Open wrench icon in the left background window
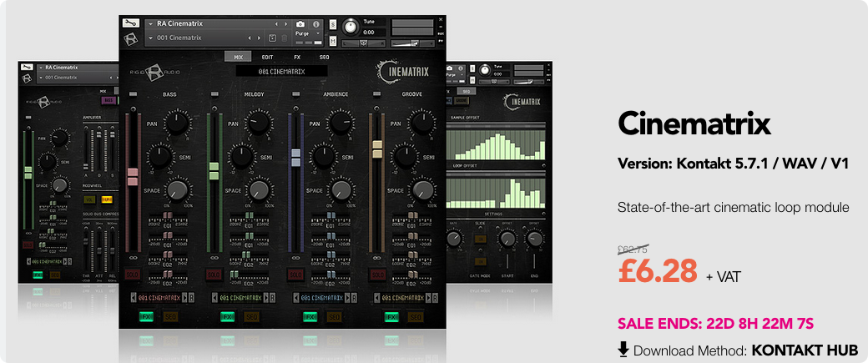 pos(27,67)
